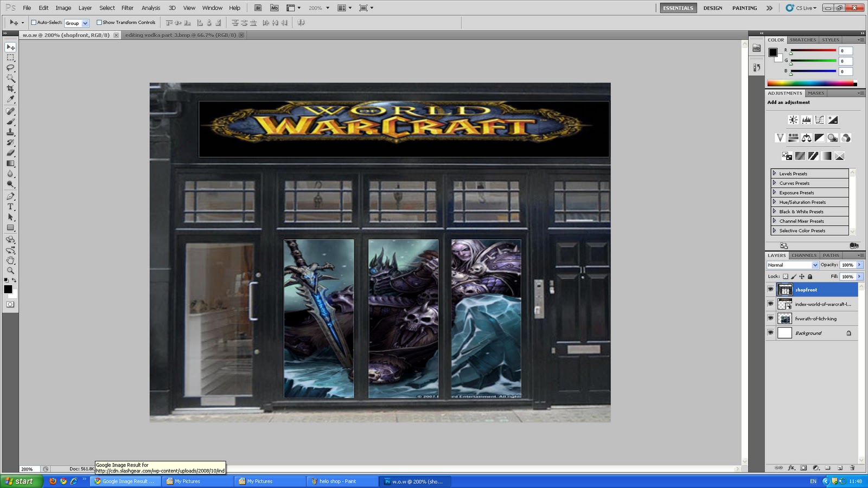The width and height of the screenshot is (868, 488).
Task: Select the Brush tool
Action: (x=10, y=122)
